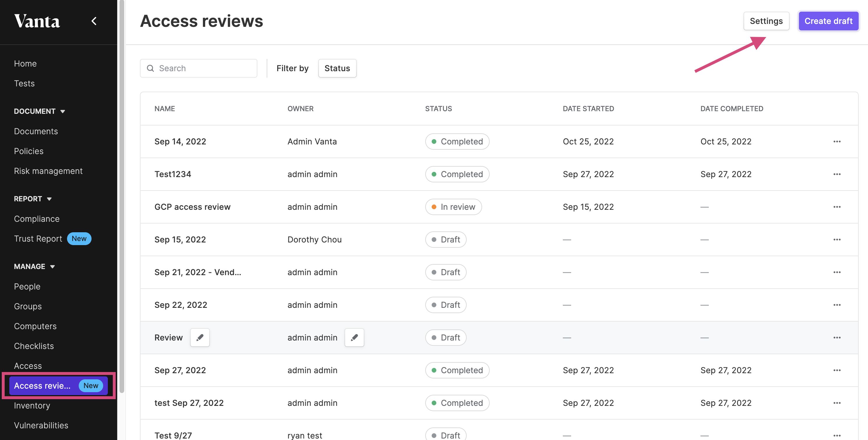Edit the Review name with the pencil icon

200,337
